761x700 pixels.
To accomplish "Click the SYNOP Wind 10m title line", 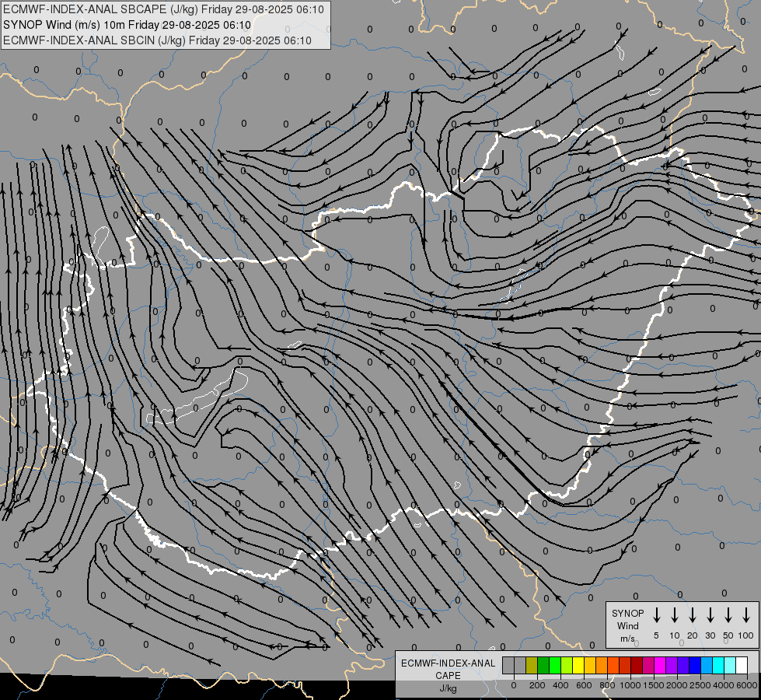I will (x=127, y=25).
